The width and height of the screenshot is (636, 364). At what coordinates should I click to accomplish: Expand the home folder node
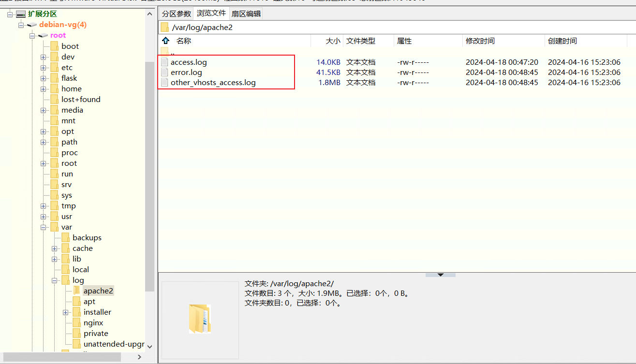[x=44, y=89]
